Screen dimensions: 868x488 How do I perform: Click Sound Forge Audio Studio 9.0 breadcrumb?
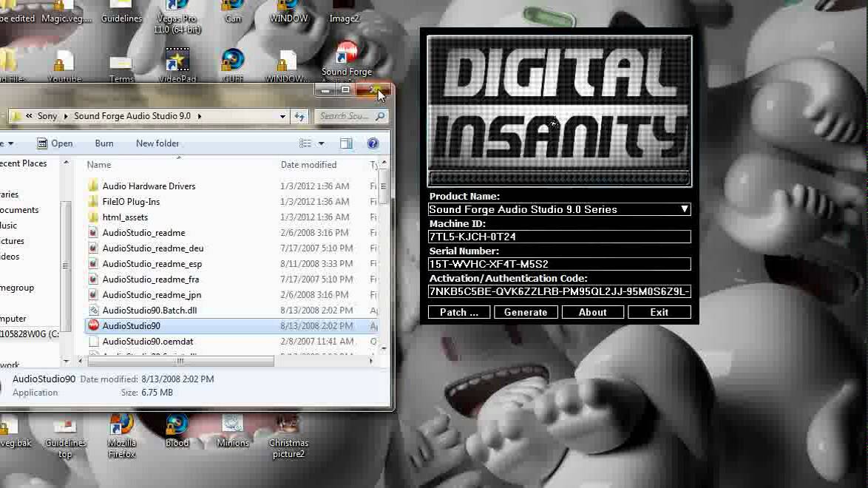click(x=132, y=116)
